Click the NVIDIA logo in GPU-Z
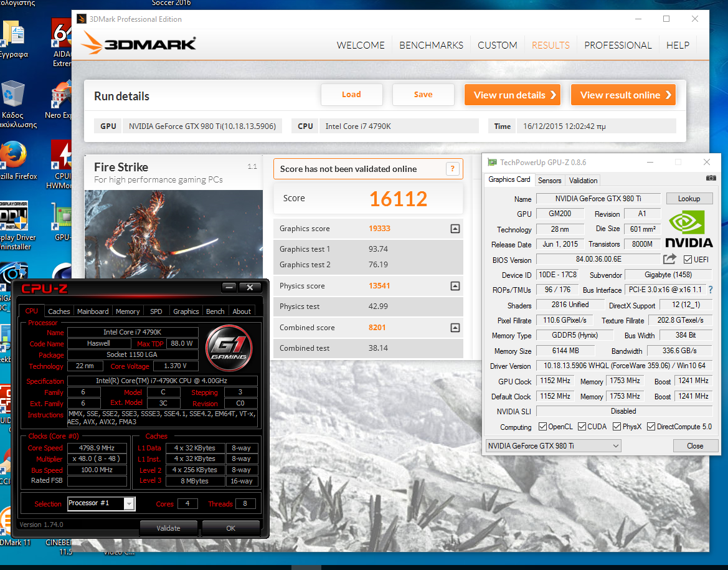The width and height of the screenshot is (728, 570). point(689,229)
